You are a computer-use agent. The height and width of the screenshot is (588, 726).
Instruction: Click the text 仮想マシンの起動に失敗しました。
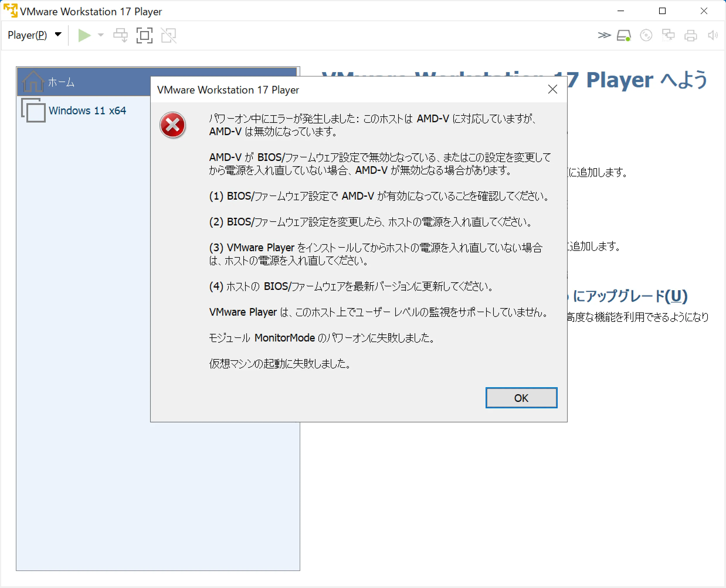coord(280,363)
